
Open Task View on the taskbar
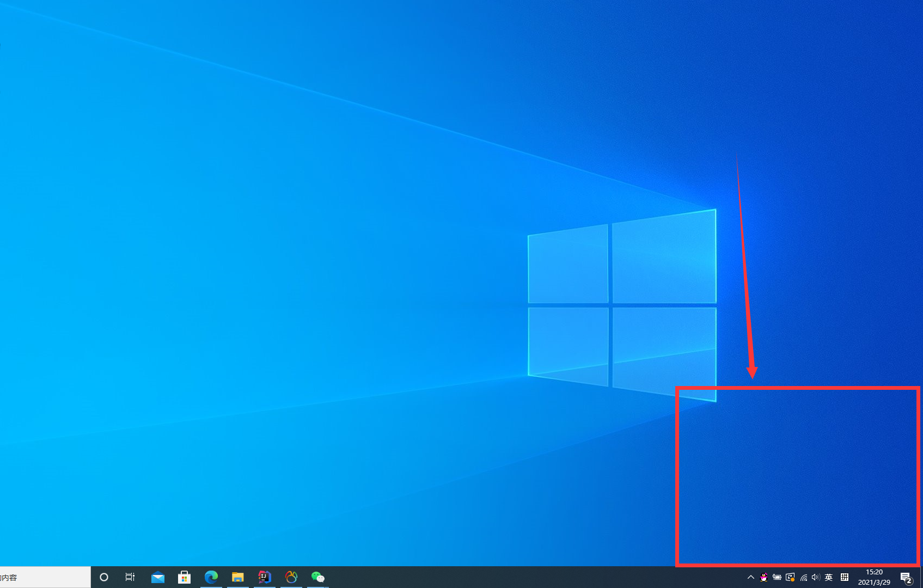pyautogui.click(x=130, y=577)
